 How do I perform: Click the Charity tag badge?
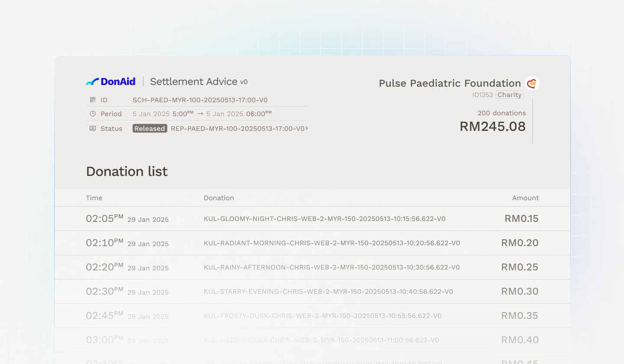[x=509, y=95]
